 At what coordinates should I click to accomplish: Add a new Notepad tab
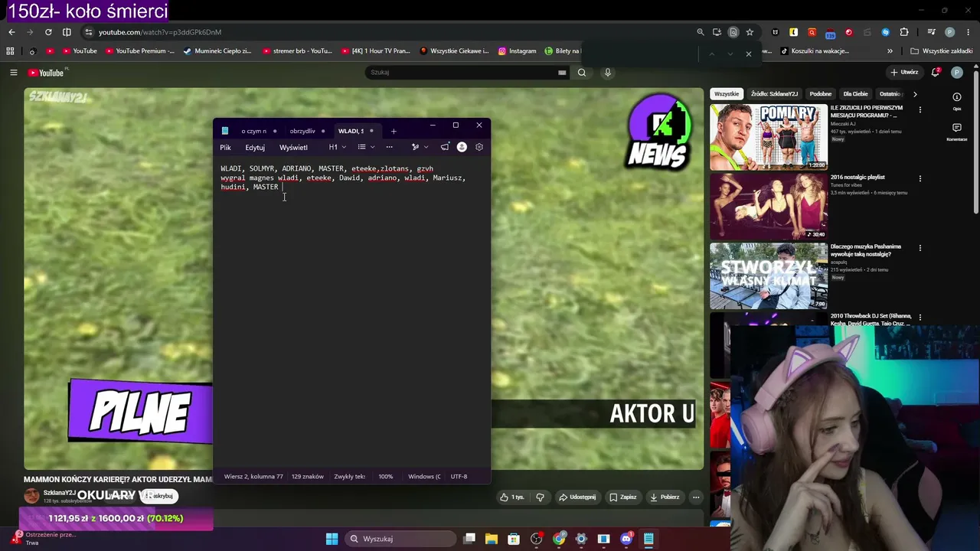(394, 131)
